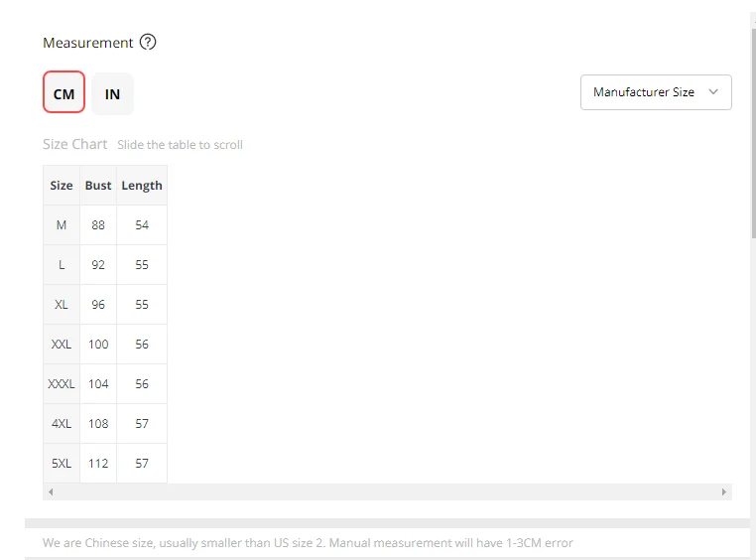Open the Manufacturer Size dropdown
Screen dimensions: 756x560
click(656, 92)
